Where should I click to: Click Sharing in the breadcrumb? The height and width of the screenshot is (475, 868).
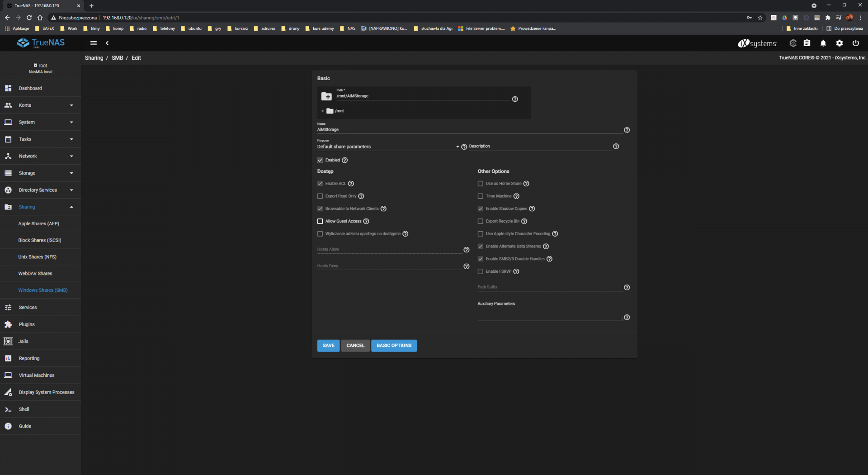[94, 58]
